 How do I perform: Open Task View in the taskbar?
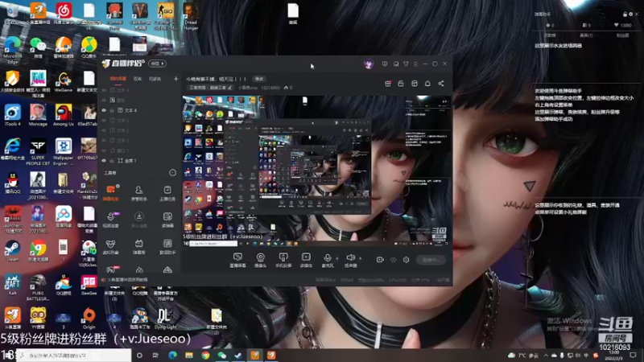coord(155,356)
